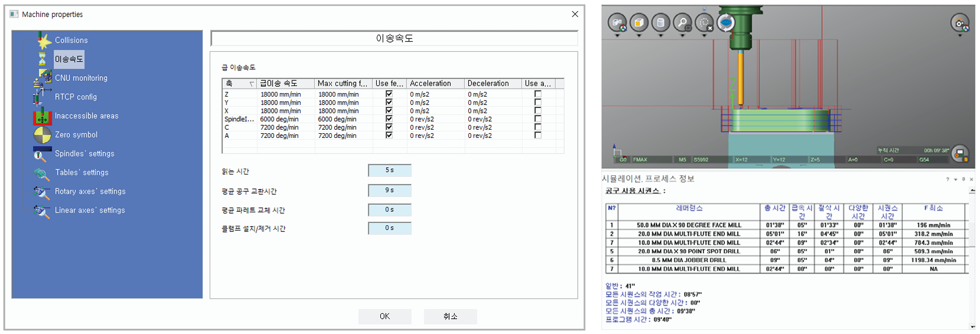Expand dropdown arrow under camera icon

(960, 36)
